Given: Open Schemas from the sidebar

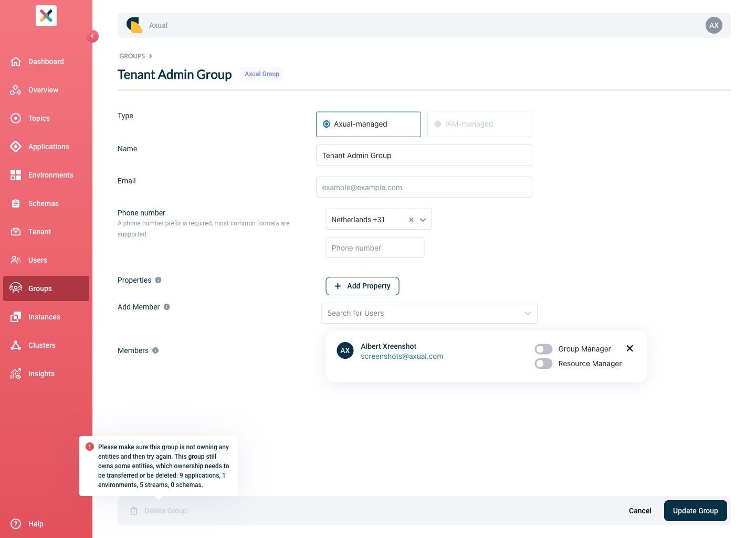Looking at the screenshot, I should coord(46,203).
